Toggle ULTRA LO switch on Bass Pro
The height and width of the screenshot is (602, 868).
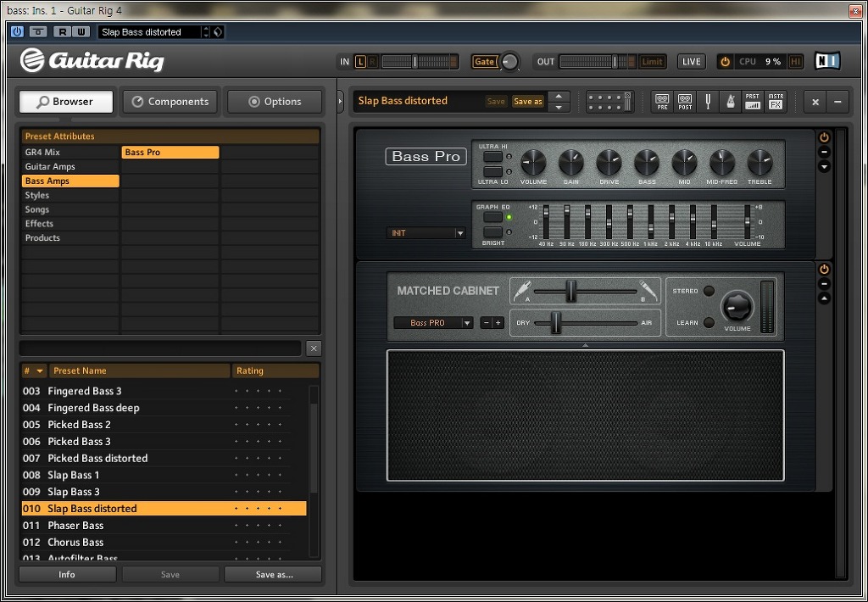(x=492, y=171)
